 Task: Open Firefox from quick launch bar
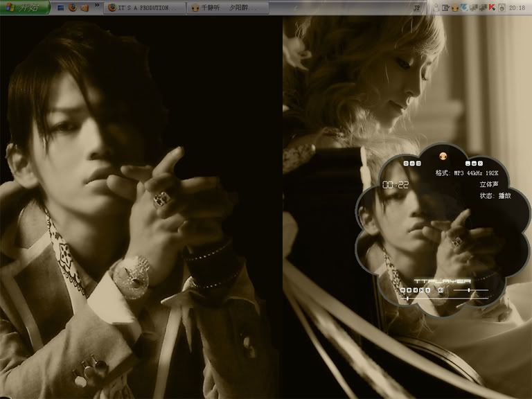click(72, 8)
